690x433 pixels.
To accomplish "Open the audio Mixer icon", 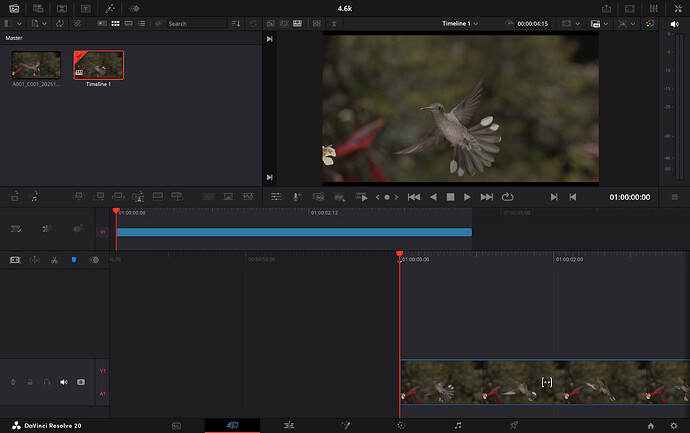I will 654,8.
